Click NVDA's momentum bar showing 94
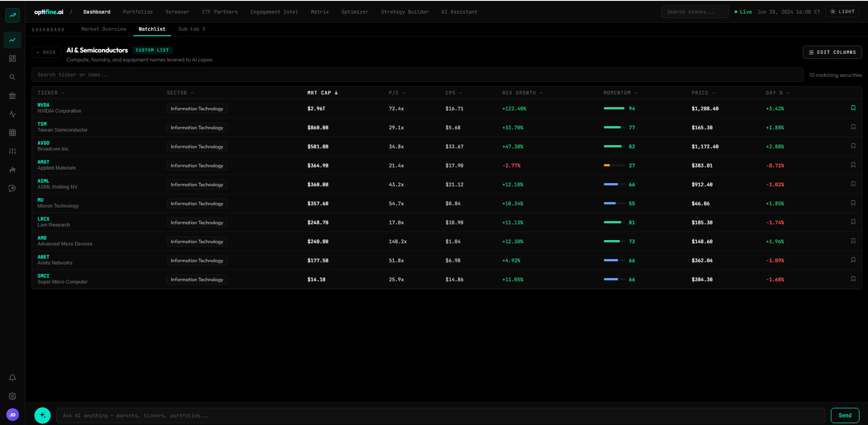The width and height of the screenshot is (868, 425). pyautogui.click(x=614, y=109)
